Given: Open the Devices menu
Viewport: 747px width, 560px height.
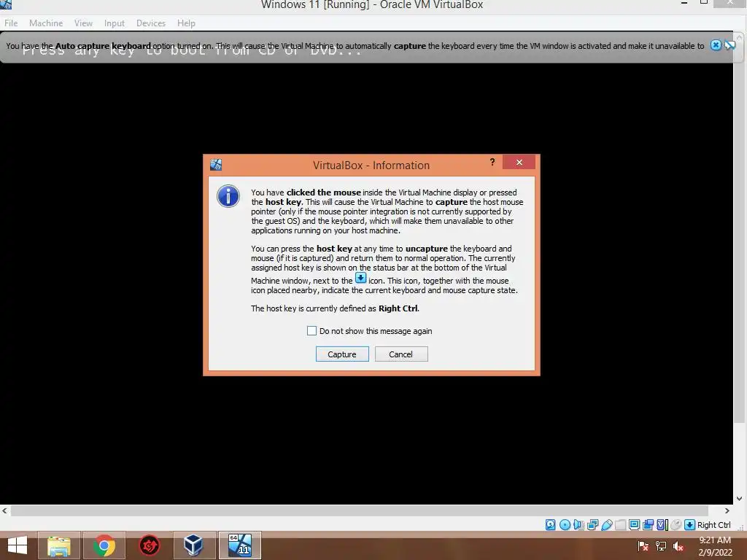Looking at the screenshot, I should [150, 23].
